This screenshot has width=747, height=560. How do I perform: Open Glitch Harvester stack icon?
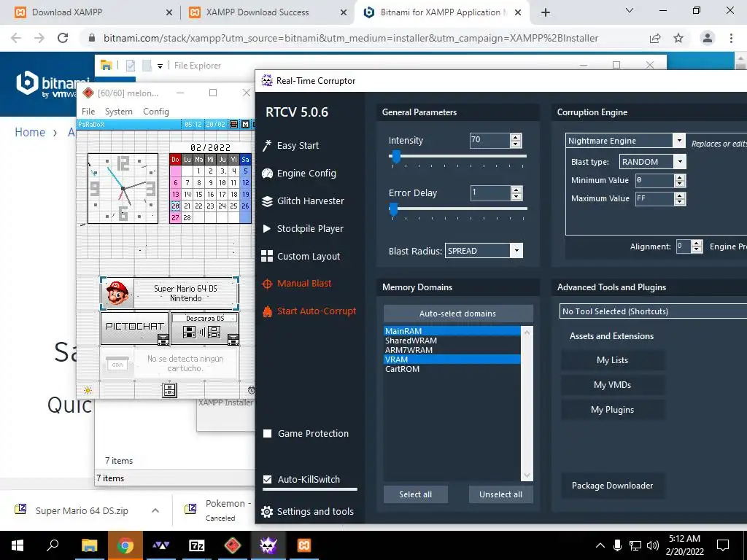click(267, 201)
